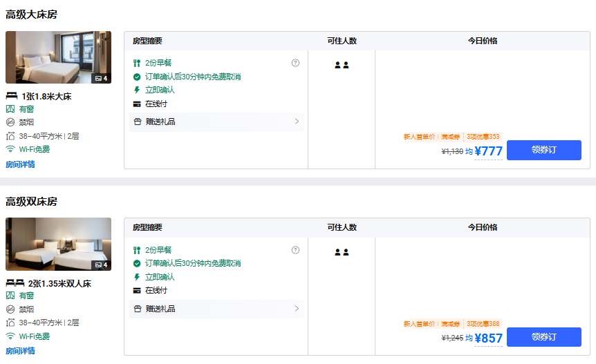Viewport: 596px width, 364px height.
Task: Click the 高级大床房 room title
Action: point(31,15)
